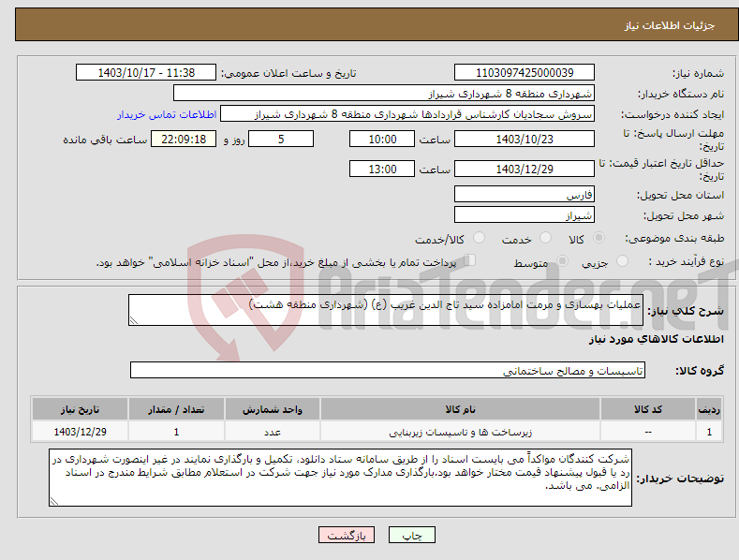Image resolution: width=739 pixels, height=560 pixels.
Task: Click the request creator field سروش سجادیان
Action: click(407, 114)
